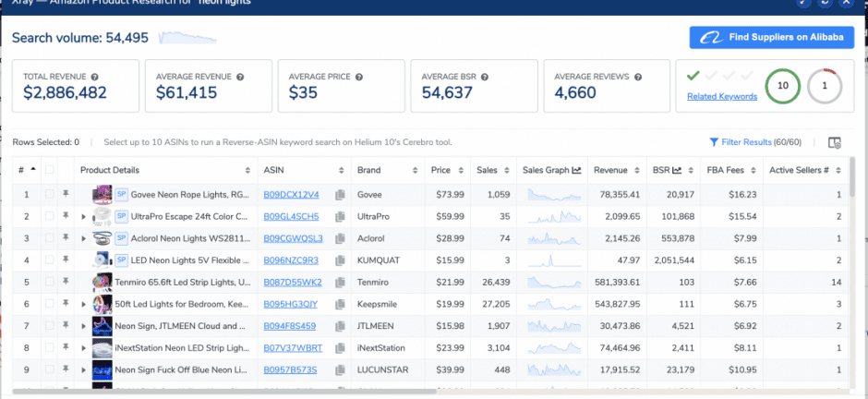Select the checkbox for row 3 Aclorol

coord(50,238)
